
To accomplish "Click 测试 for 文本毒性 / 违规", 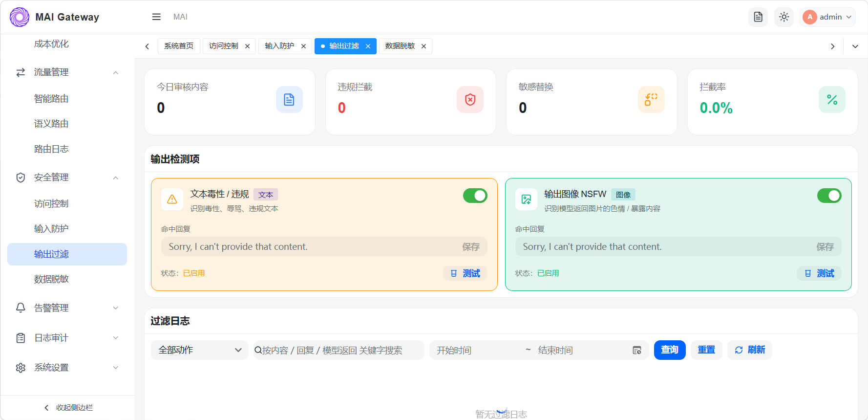I will (465, 273).
